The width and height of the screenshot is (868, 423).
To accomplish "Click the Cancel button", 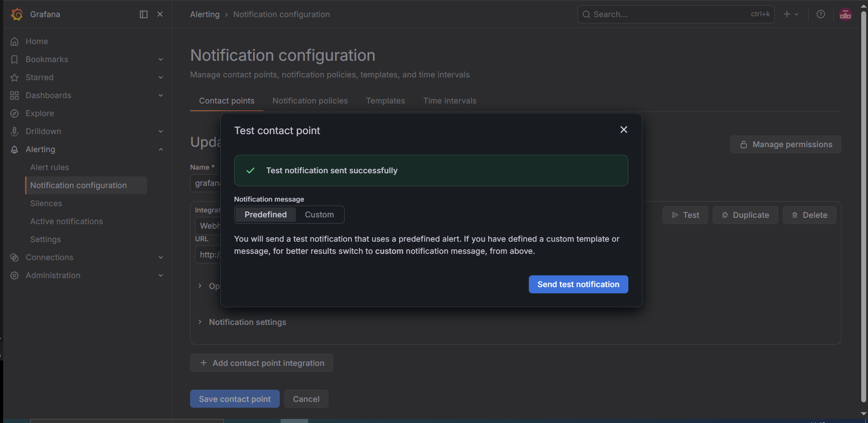I will 306,399.
